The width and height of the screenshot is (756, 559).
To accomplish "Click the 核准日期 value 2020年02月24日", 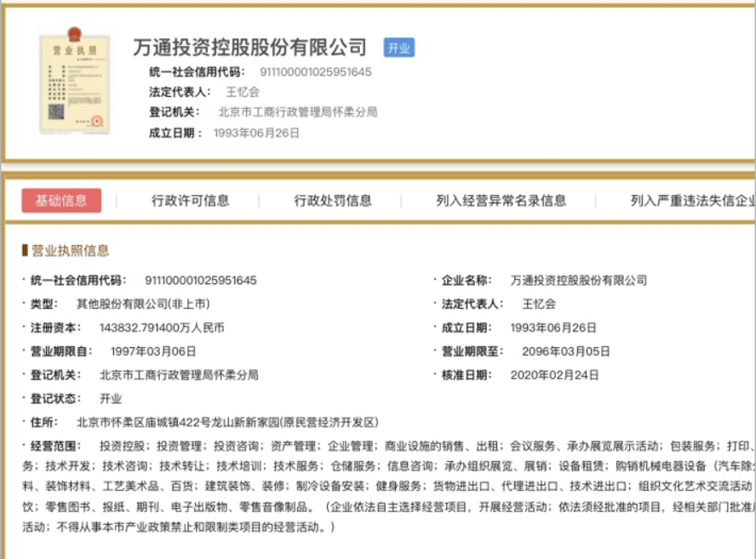I will [x=554, y=374].
